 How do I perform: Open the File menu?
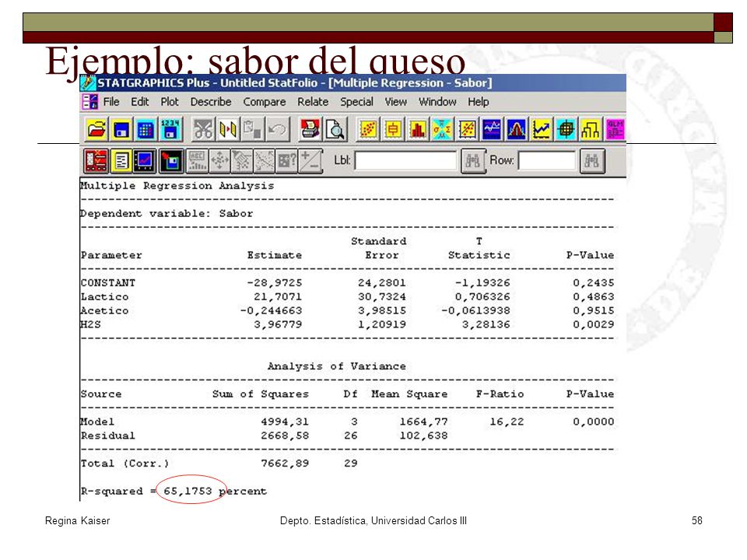click(111, 102)
